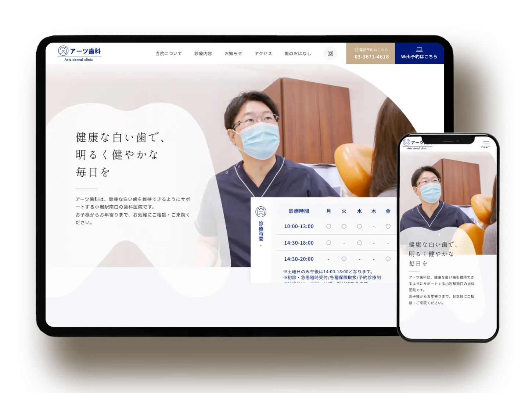
Task: Click the monitor icon on Web予約はこちら button
Action: [x=419, y=49]
